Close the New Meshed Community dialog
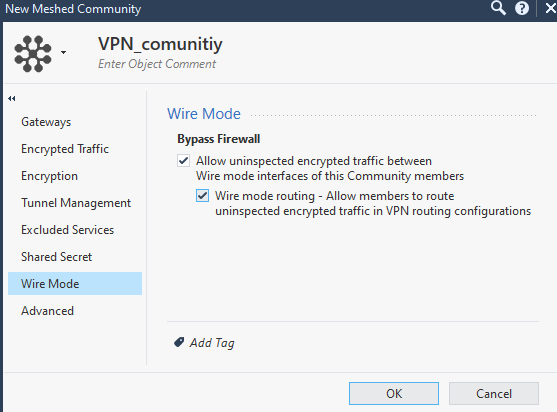This screenshot has height=412, width=557. click(x=551, y=8)
